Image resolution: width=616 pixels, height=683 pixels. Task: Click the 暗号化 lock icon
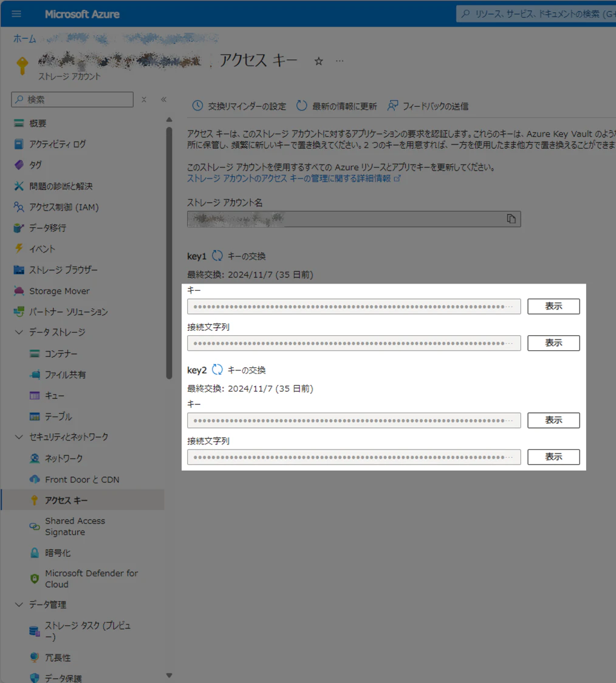(x=35, y=552)
